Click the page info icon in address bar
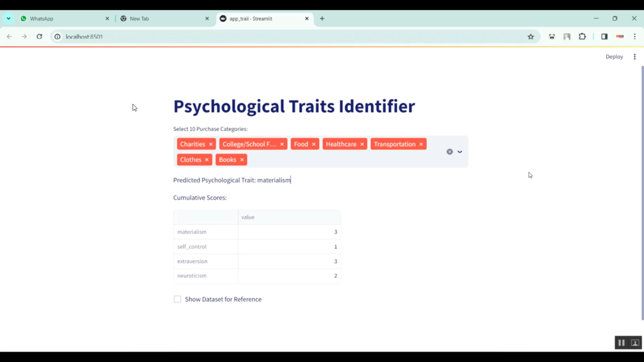 tap(57, 36)
